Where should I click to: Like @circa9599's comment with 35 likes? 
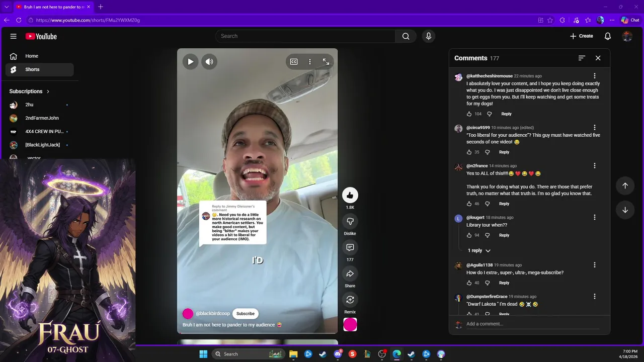coord(469,152)
